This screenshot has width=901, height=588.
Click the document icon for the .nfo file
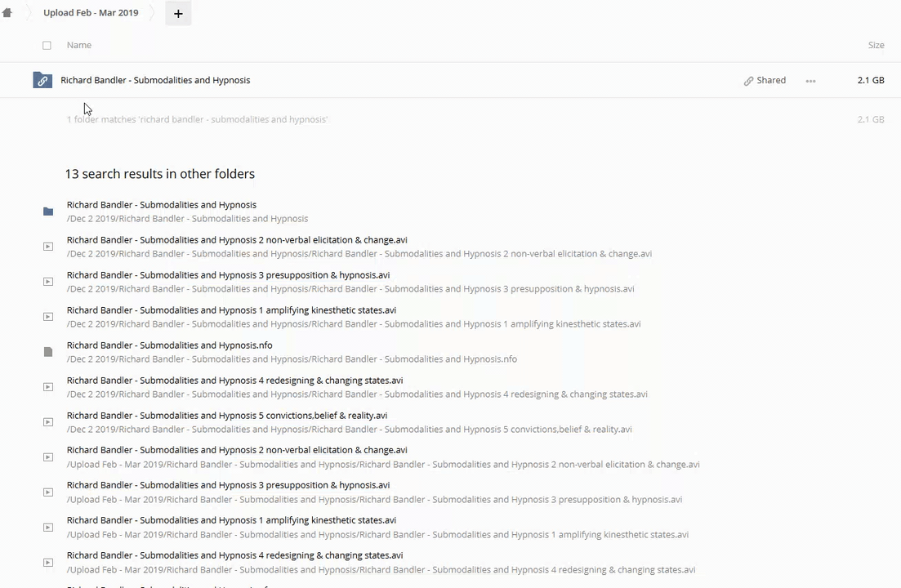pos(48,352)
